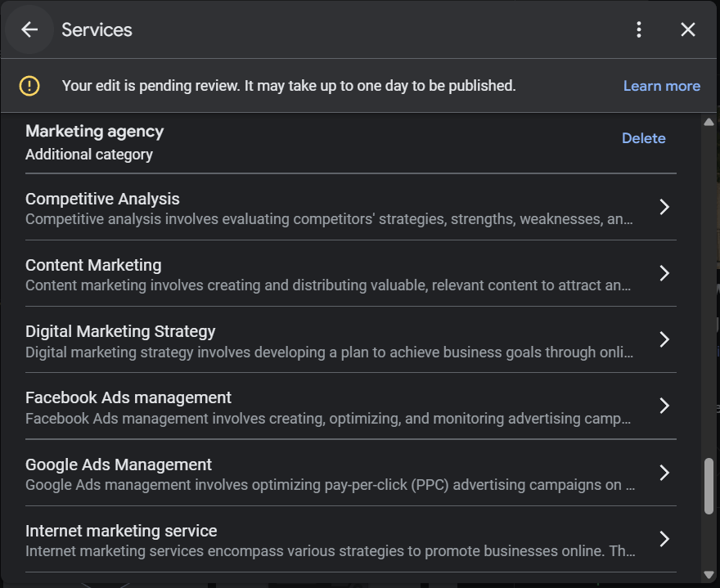Delete the Marketing agency category
Image resolution: width=720 pixels, height=588 pixels.
(644, 138)
